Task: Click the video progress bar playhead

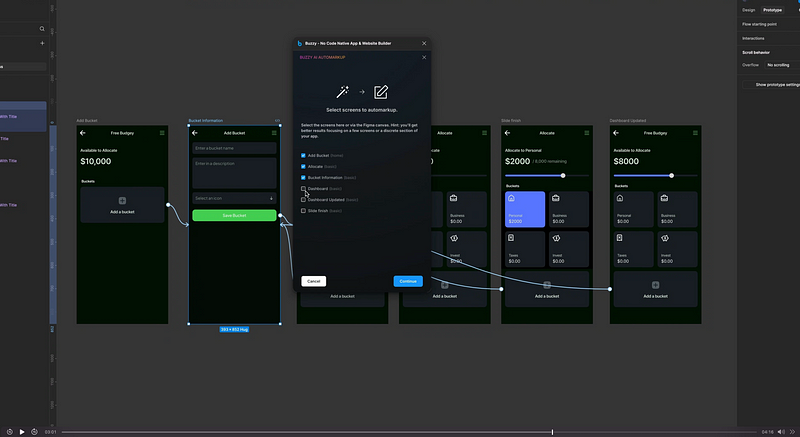Action: (x=552, y=432)
